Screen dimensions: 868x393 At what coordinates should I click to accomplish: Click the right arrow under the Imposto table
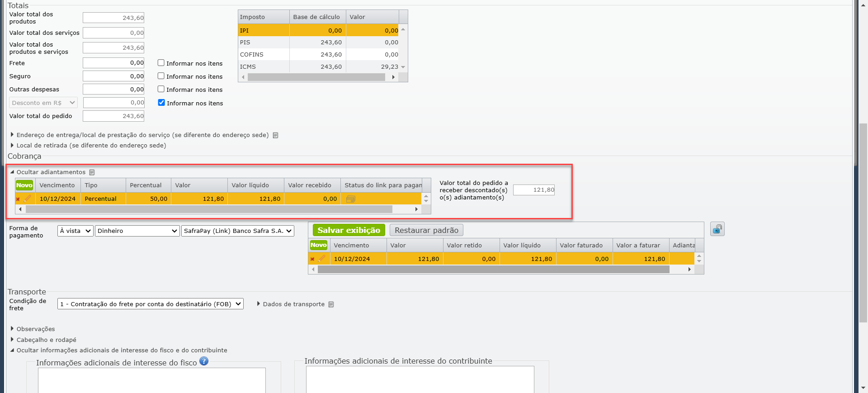393,77
